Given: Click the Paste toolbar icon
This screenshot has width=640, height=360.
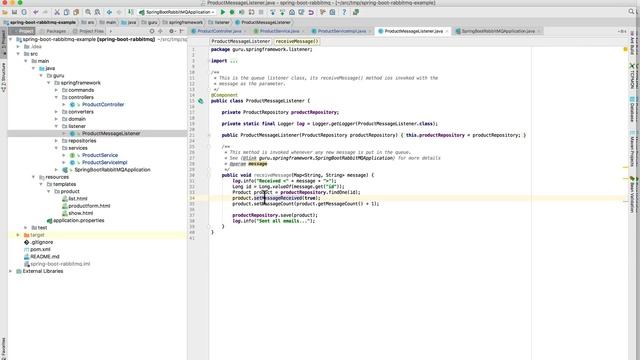Looking at the screenshot, I should pos(76,12).
